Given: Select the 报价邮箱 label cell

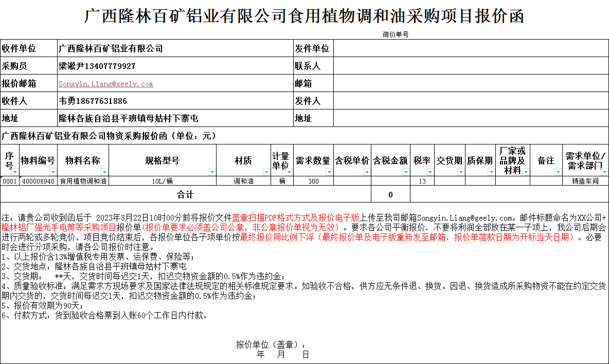Looking at the screenshot, I should pos(29,83).
